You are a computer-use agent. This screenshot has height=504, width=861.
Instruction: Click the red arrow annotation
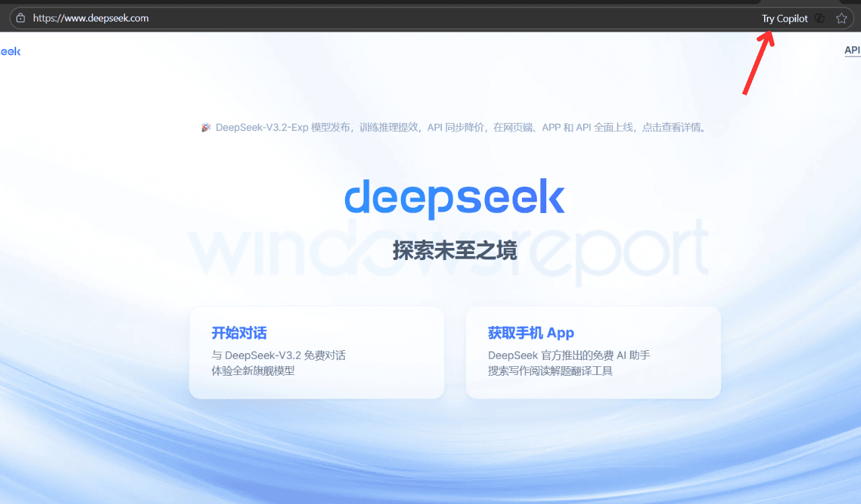pyautogui.click(x=758, y=64)
